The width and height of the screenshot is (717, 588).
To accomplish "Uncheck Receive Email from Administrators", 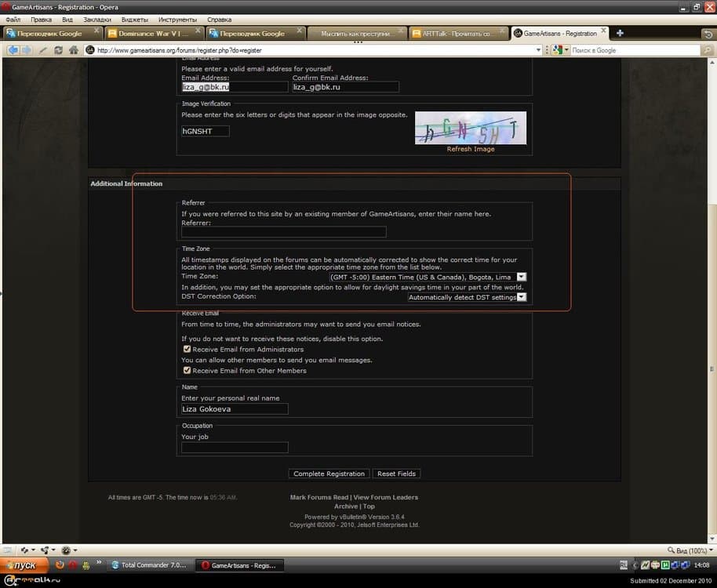I will pyautogui.click(x=187, y=349).
